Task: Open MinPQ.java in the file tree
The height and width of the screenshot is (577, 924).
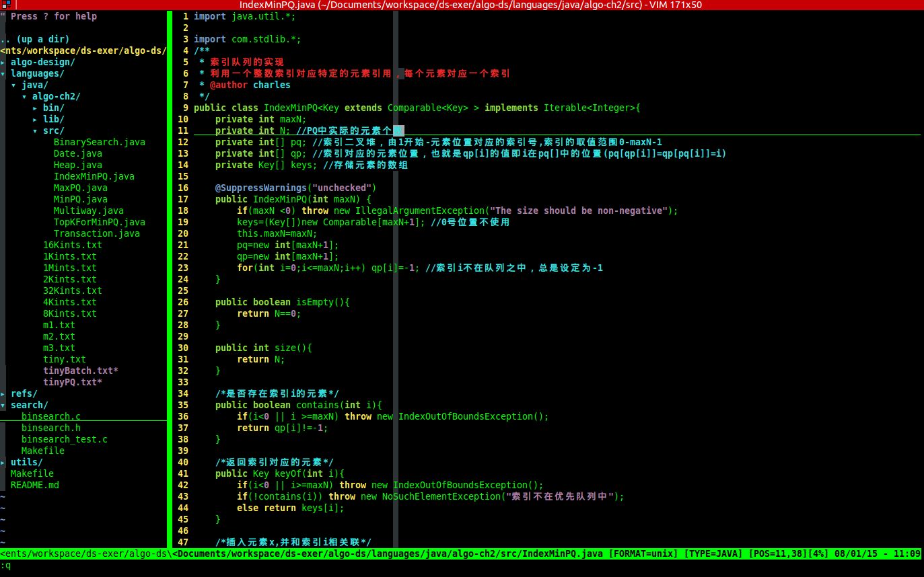Action: (x=80, y=200)
